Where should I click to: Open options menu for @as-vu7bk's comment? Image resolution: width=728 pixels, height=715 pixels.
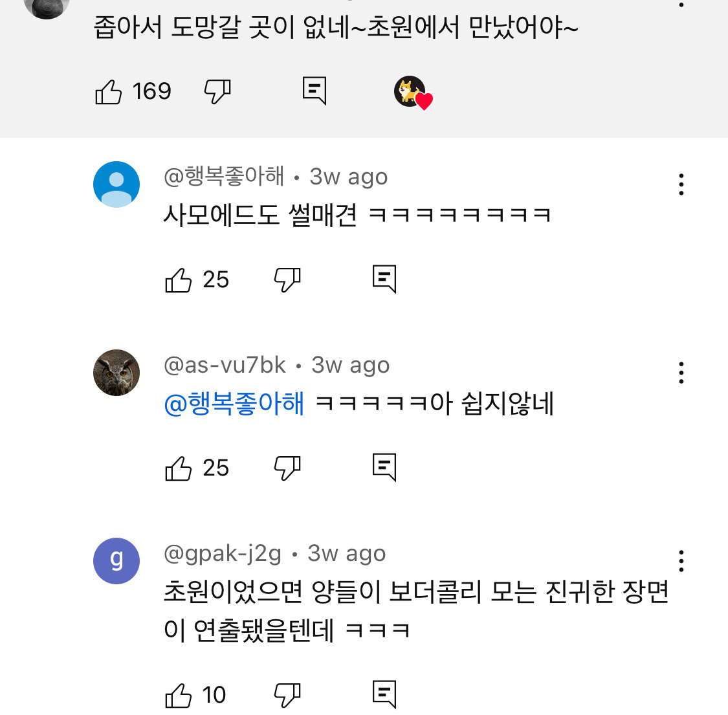[681, 373]
